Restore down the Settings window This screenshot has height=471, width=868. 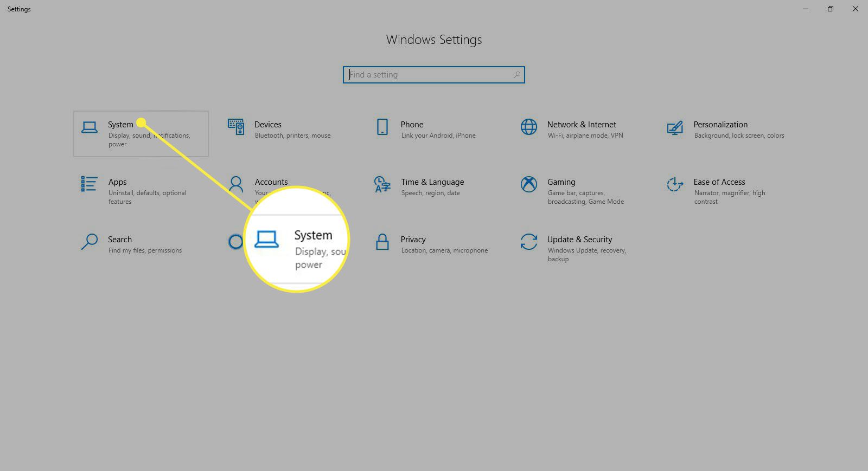(831, 9)
